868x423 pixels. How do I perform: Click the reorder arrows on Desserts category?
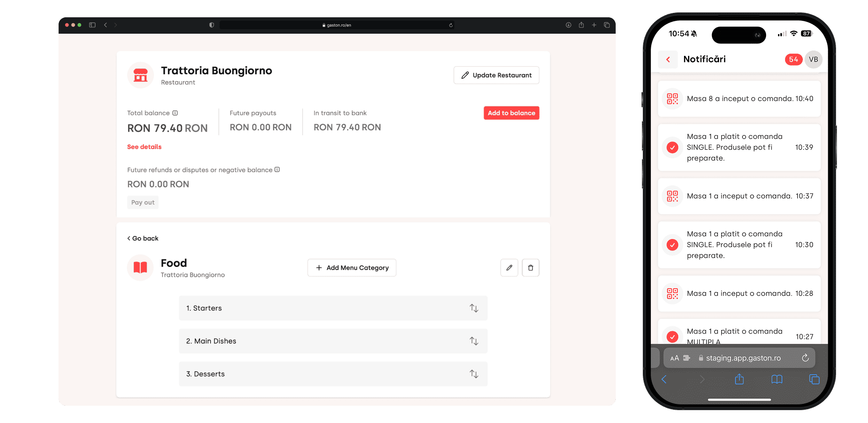pyautogui.click(x=474, y=374)
